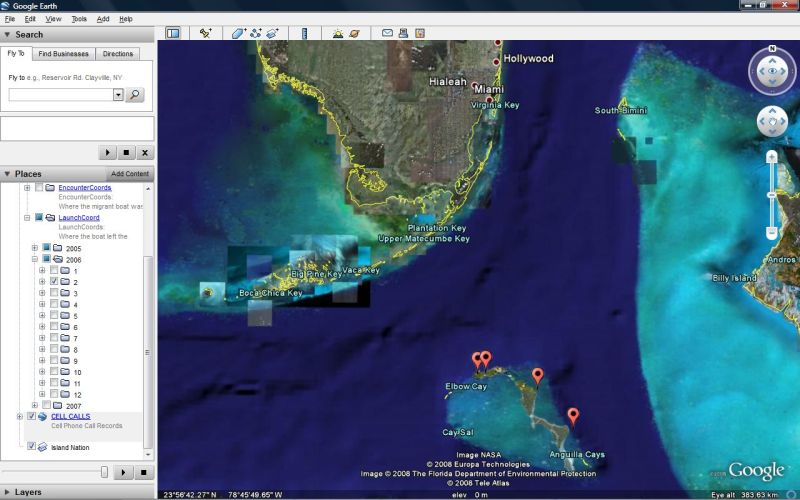The width and height of the screenshot is (800, 500).
Task: Toggle the 2006 folder checkbox
Action: (x=46, y=259)
